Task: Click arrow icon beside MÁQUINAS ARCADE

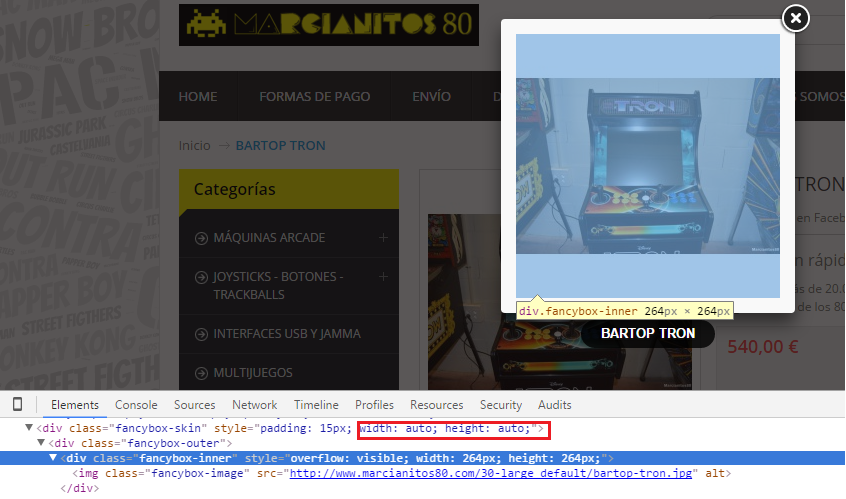Action: click(x=201, y=238)
